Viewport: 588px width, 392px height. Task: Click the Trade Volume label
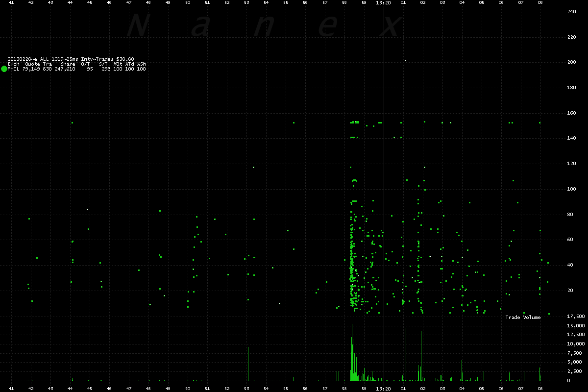click(x=523, y=318)
